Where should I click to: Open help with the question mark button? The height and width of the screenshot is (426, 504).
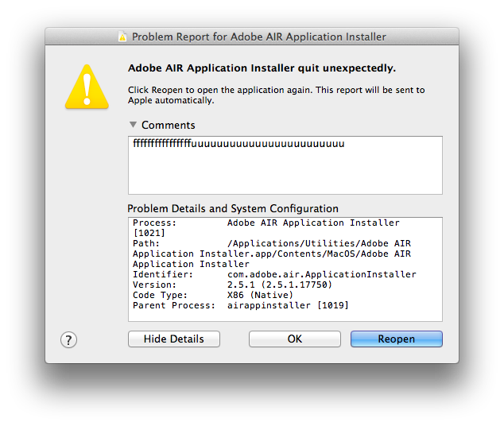68,339
